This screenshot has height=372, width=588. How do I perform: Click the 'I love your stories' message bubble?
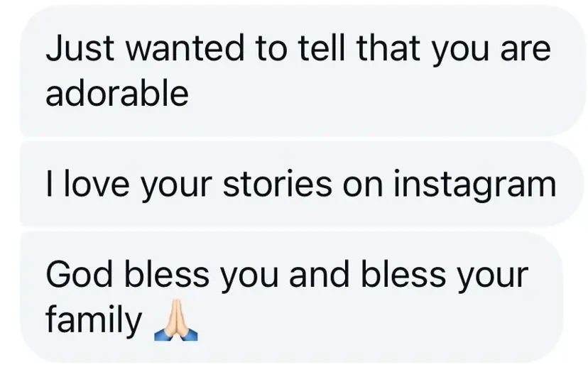point(298,185)
